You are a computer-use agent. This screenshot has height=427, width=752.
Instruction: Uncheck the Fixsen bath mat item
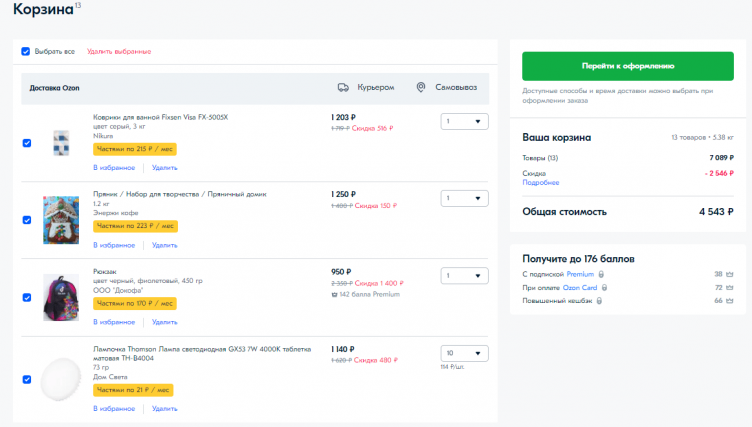click(26, 142)
